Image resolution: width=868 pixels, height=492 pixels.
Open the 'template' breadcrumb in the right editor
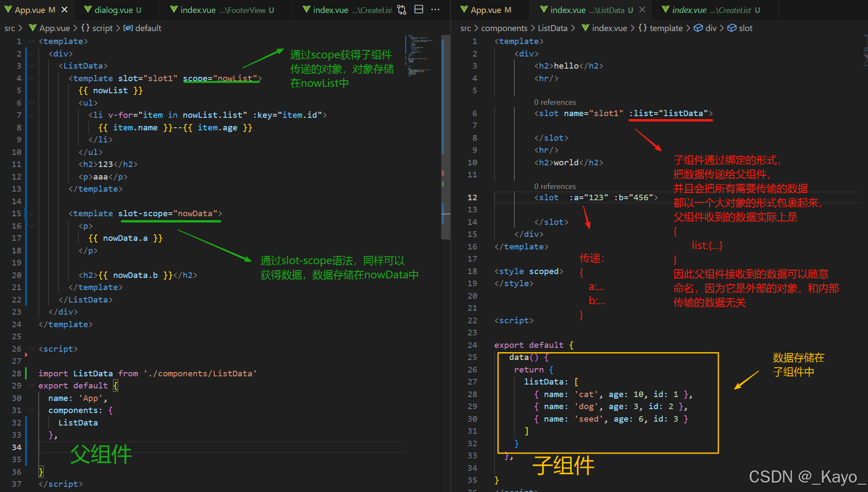(666, 28)
